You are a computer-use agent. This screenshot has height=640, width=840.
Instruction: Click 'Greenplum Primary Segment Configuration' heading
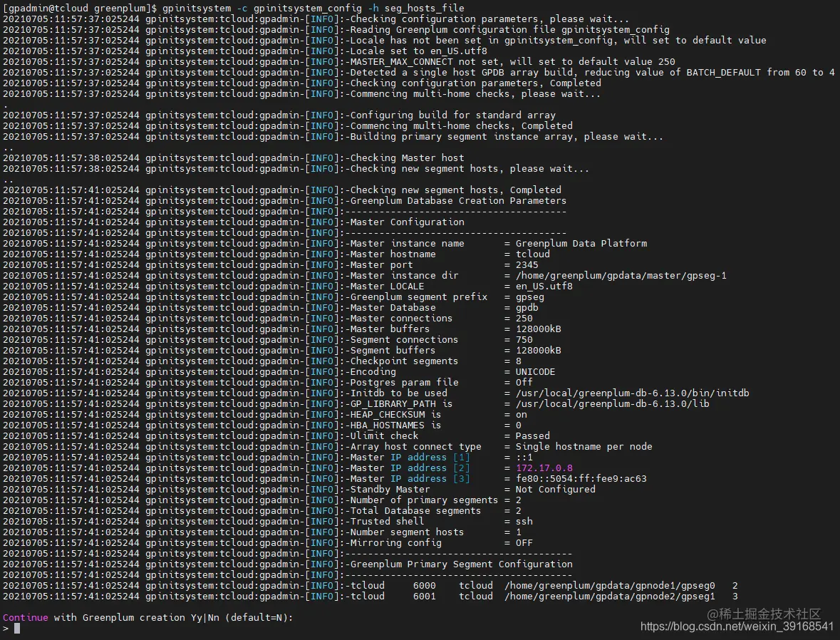point(461,564)
